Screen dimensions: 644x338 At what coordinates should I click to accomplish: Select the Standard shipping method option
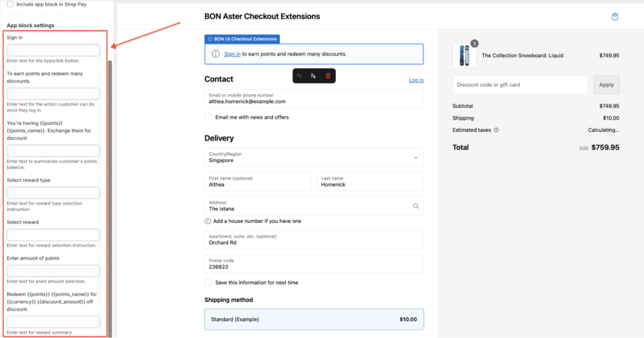click(x=314, y=319)
